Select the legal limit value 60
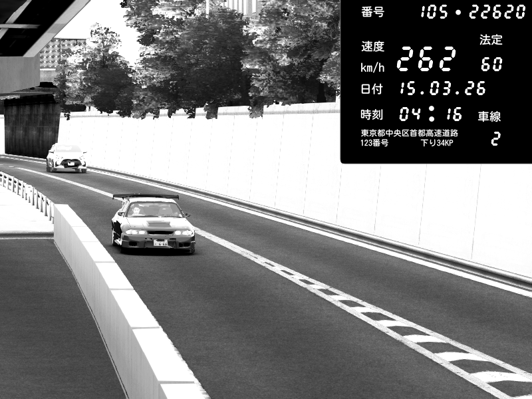The image size is (532, 399). click(x=491, y=65)
